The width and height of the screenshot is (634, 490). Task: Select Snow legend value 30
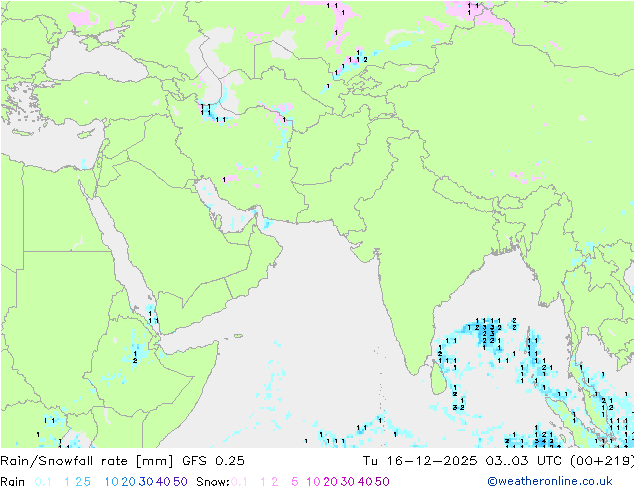click(x=348, y=482)
